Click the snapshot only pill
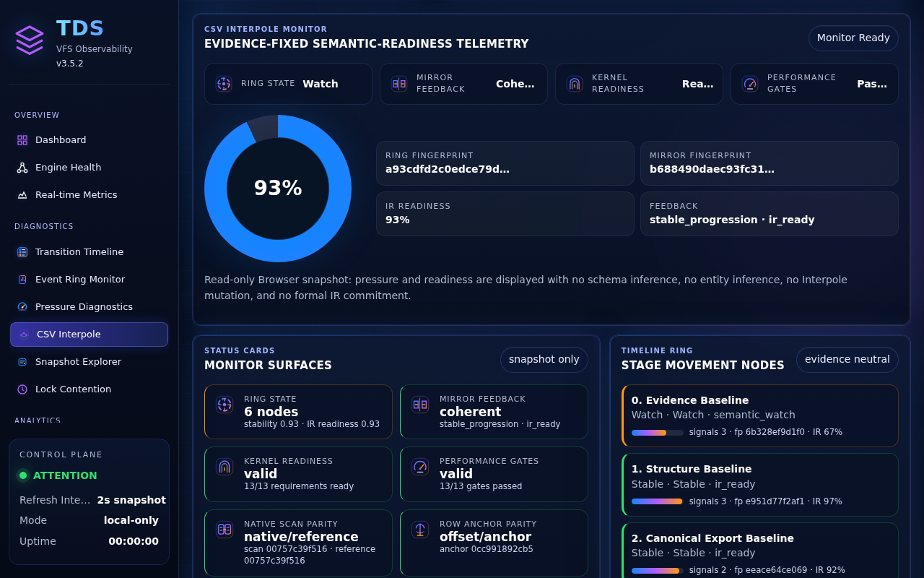924x578 pixels. tap(544, 360)
